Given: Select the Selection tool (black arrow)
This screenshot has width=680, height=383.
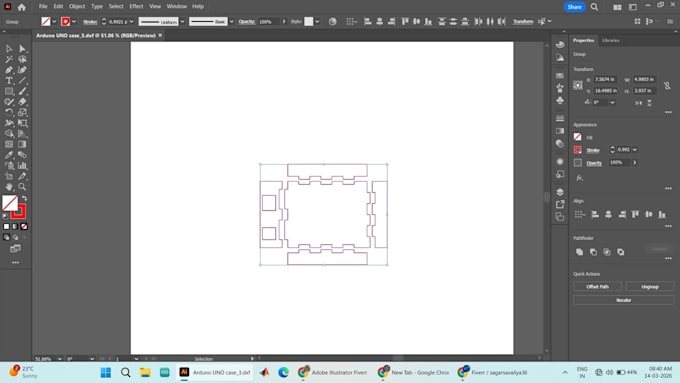Looking at the screenshot, I should [x=9, y=49].
